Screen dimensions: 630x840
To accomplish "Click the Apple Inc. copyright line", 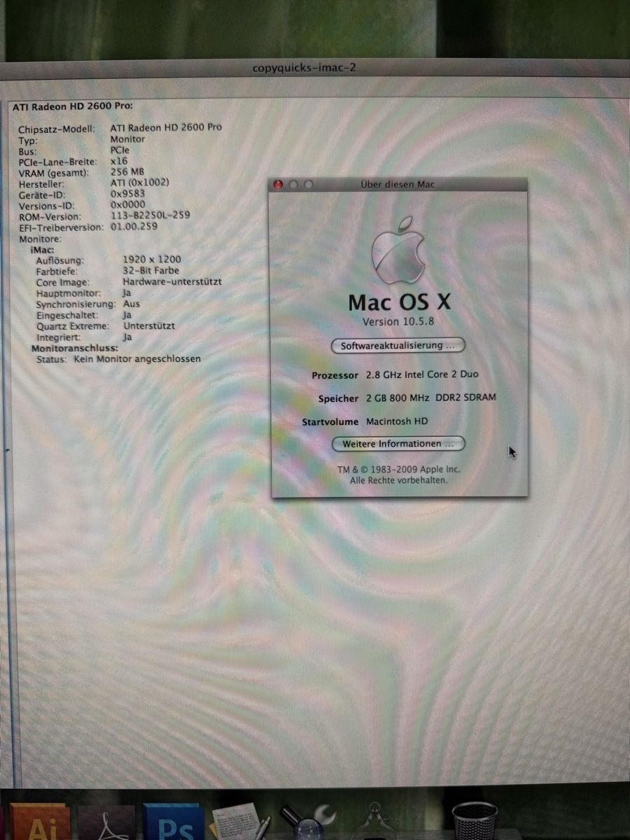I will pos(399,469).
